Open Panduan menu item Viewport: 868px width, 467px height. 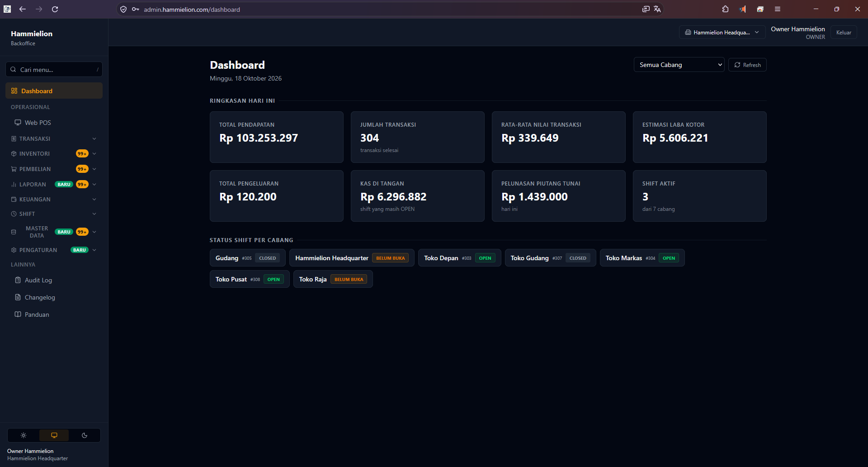[x=54, y=315]
